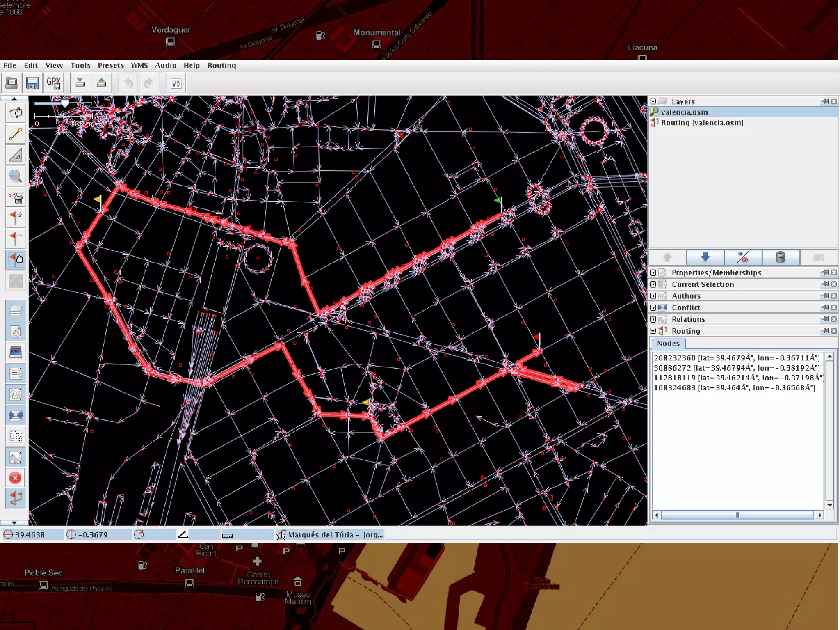840x630 pixels.
Task: Choose the add routing node flag tool
Action: (16, 217)
